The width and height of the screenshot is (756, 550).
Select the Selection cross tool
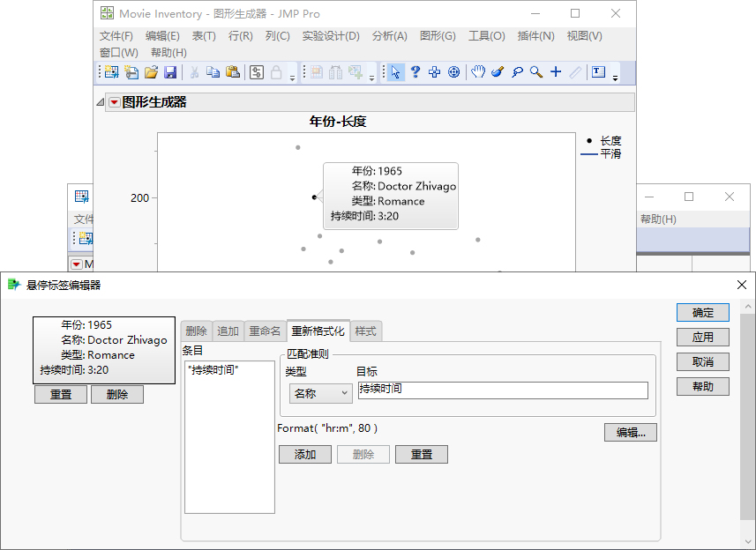[x=434, y=72]
